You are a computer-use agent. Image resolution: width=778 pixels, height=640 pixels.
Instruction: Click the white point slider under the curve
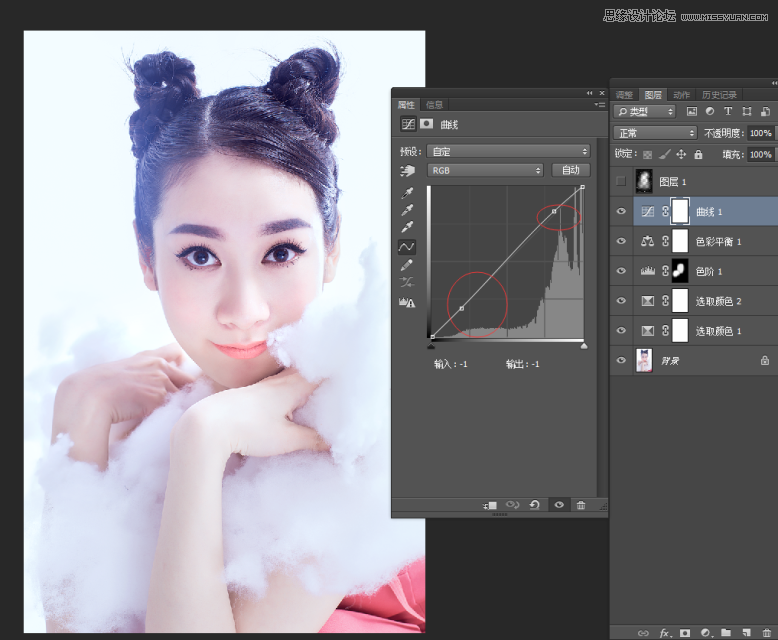[x=584, y=346]
